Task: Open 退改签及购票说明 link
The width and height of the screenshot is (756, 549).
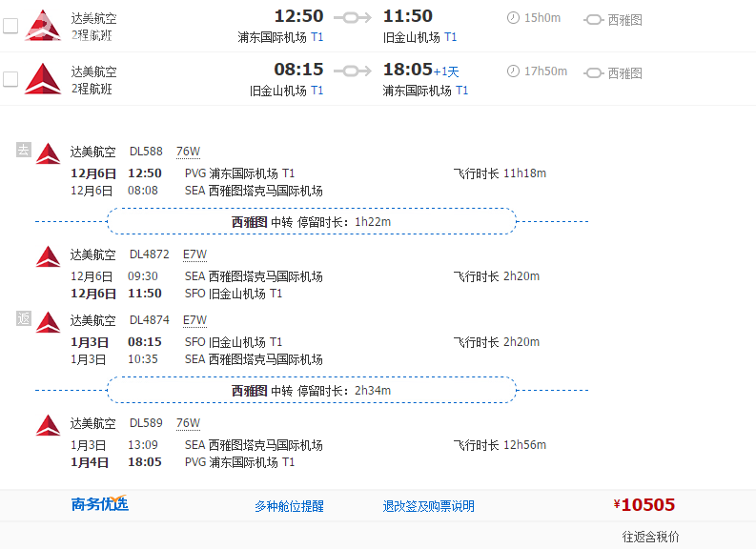Action: (x=428, y=506)
